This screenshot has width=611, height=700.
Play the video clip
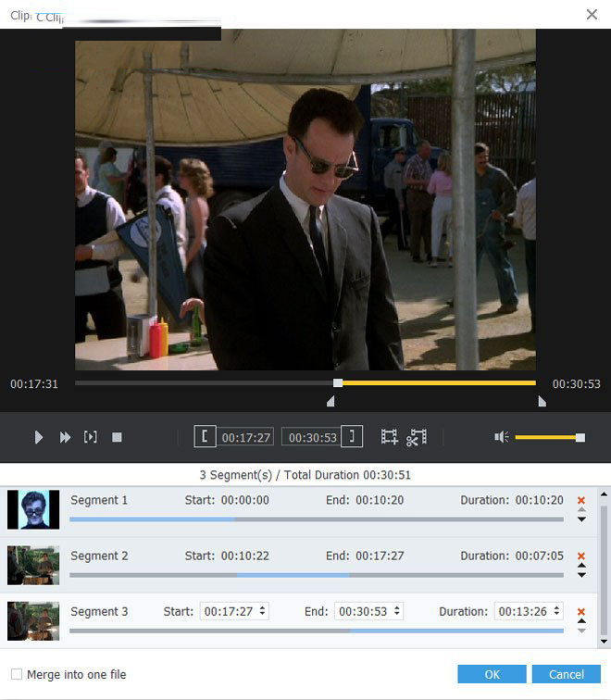39,437
